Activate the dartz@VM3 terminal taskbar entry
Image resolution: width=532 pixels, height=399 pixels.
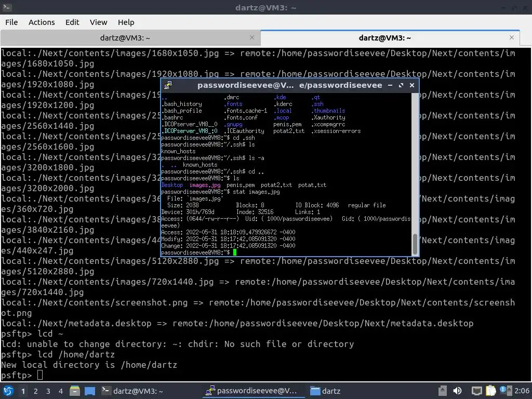[x=132, y=391]
